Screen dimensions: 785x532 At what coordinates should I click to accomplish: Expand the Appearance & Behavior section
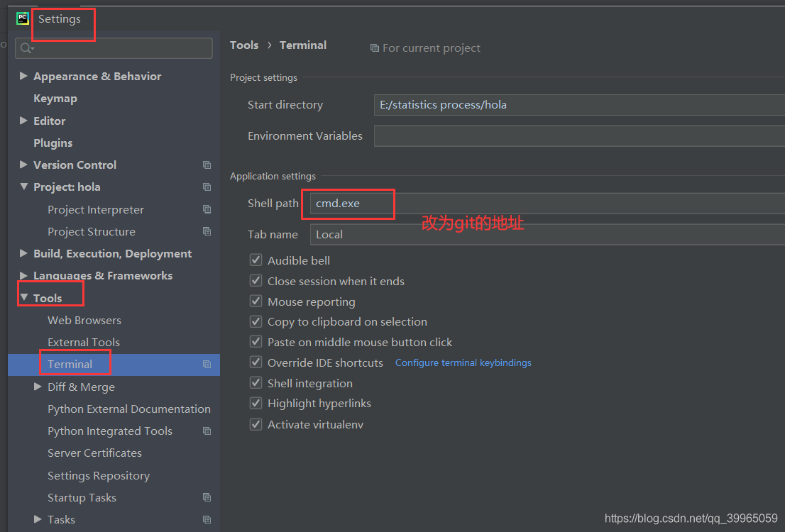tap(23, 76)
